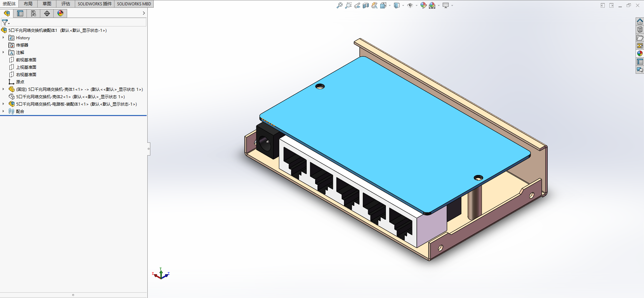Click the coordinate triad in viewport
This screenshot has width=644, height=298.
pos(161,274)
